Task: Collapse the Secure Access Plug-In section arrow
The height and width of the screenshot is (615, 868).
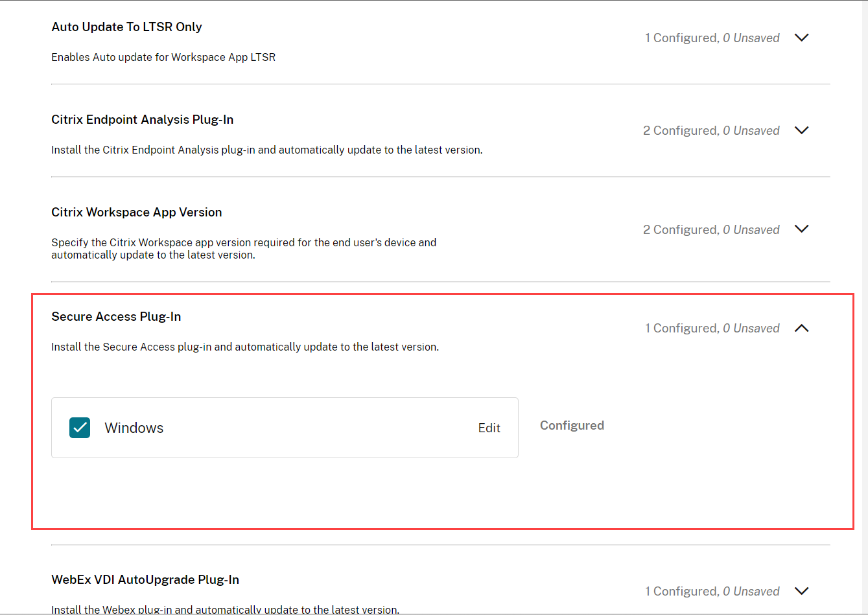Action: tap(801, 328)
